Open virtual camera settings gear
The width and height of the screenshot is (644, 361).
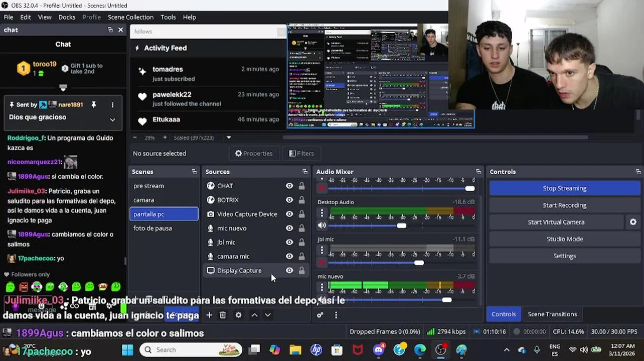(633, 222)
